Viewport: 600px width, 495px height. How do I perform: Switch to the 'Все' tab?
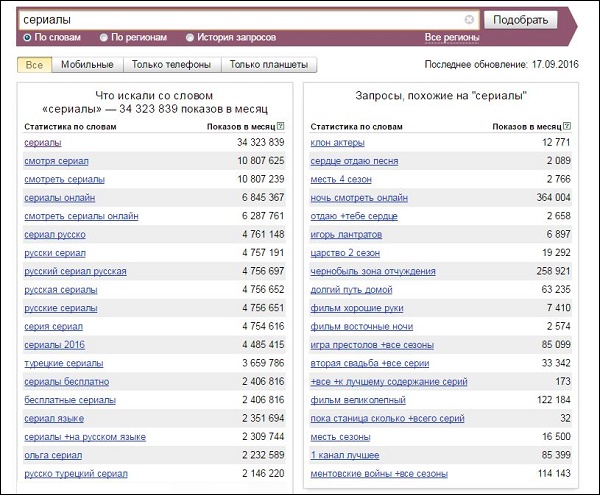[34, 65]
